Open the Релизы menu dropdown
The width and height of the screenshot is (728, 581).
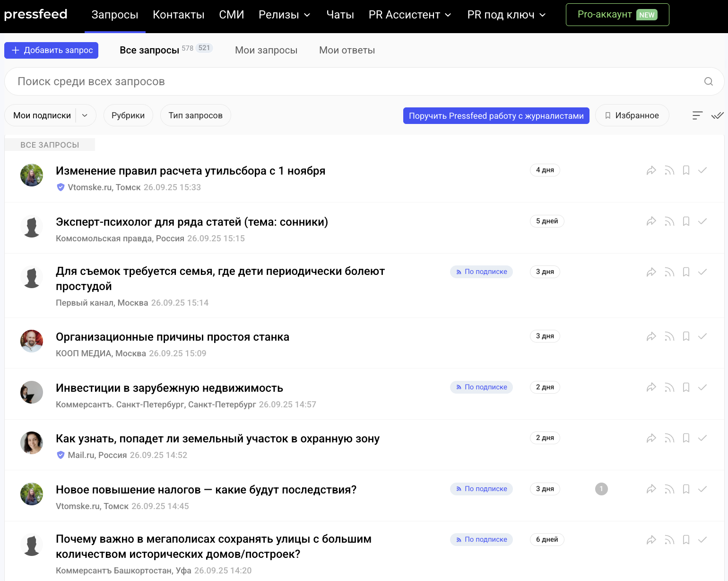click(284, 15)
